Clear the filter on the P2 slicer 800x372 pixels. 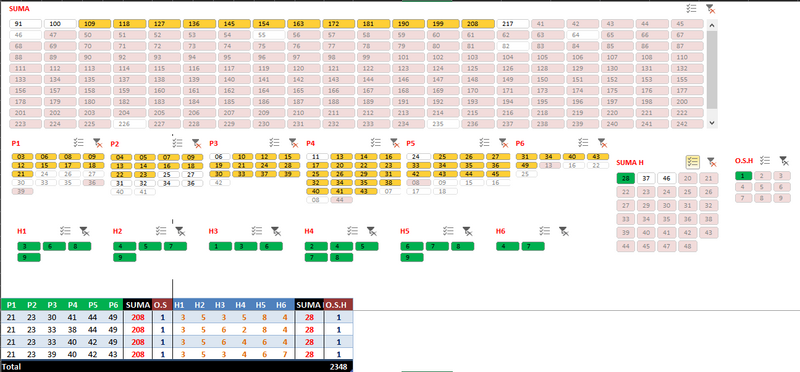point(196,143)
